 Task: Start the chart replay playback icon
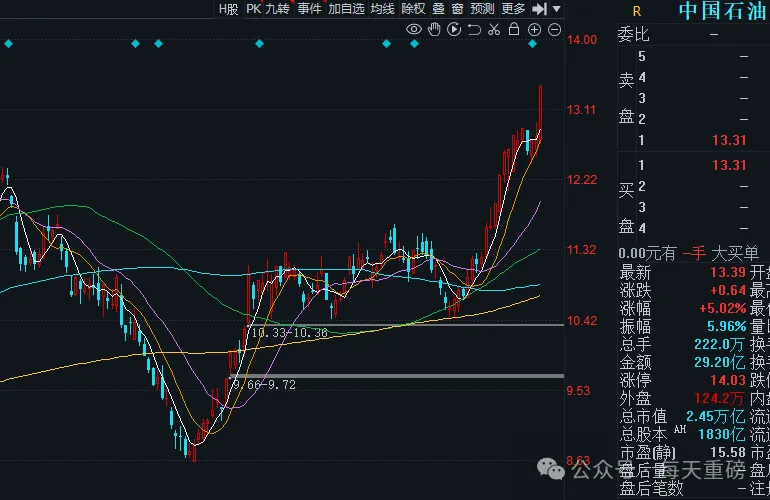(454, 29)
